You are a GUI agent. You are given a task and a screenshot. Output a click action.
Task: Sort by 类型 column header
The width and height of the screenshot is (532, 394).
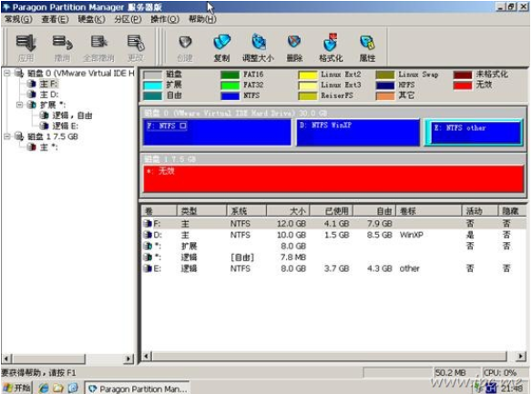pyautogui.click(x=201, y=211)
